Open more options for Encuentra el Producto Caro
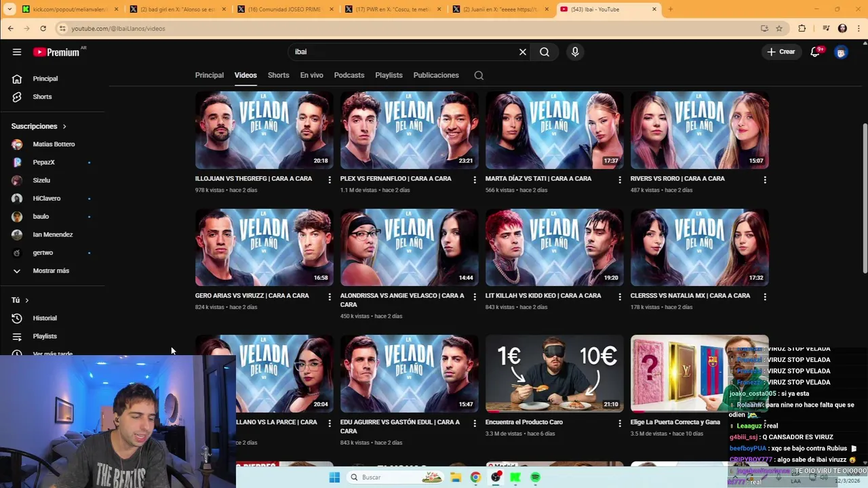Screen dimensions: 868x488 (x=620, y=423)
